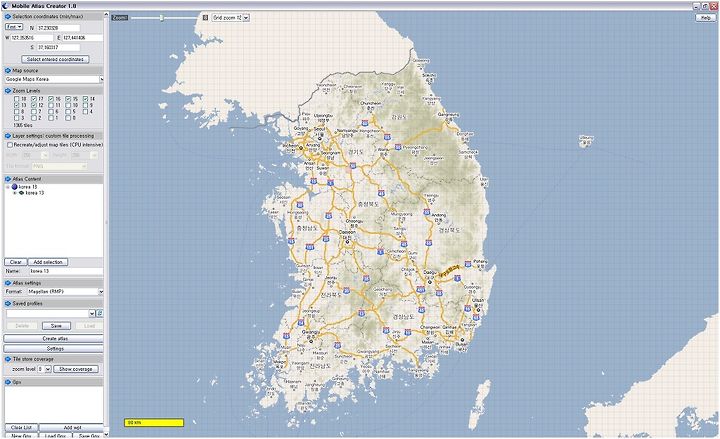The height and width of the screenshot is (439, 720).
Task: Click the korea 15 atlas globe icon
Action: [14, 187]
